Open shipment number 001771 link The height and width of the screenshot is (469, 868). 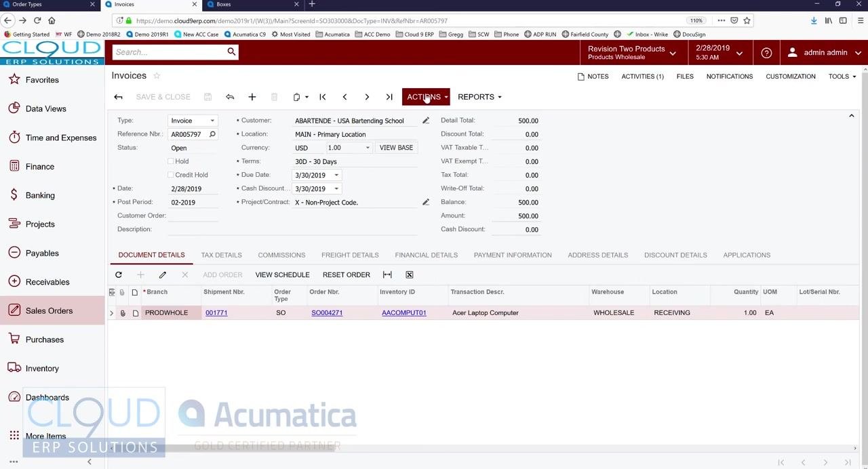(x=216, y=312)
